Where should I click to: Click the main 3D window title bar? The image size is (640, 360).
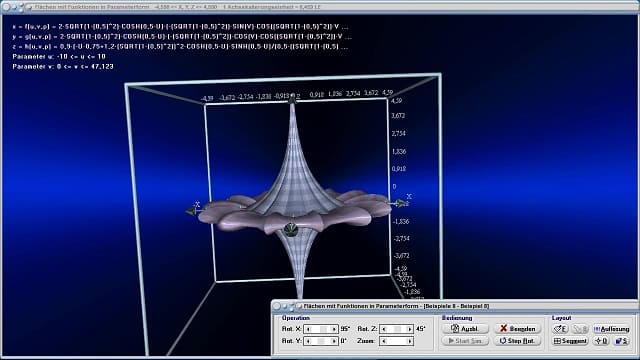pos(320,7)
